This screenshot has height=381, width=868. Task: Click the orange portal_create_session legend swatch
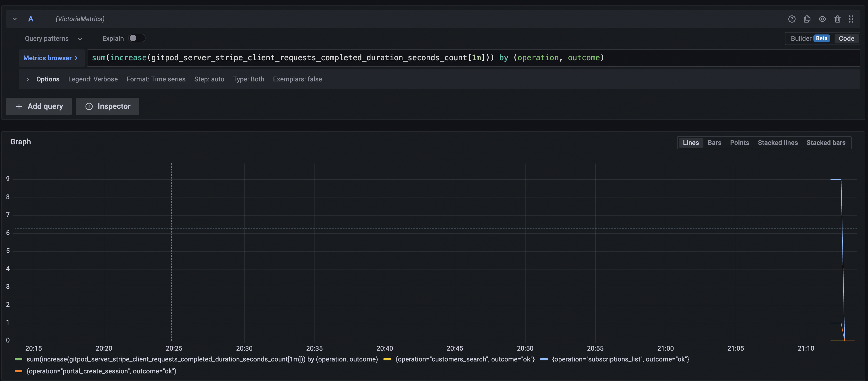click(x=18, y=371)
